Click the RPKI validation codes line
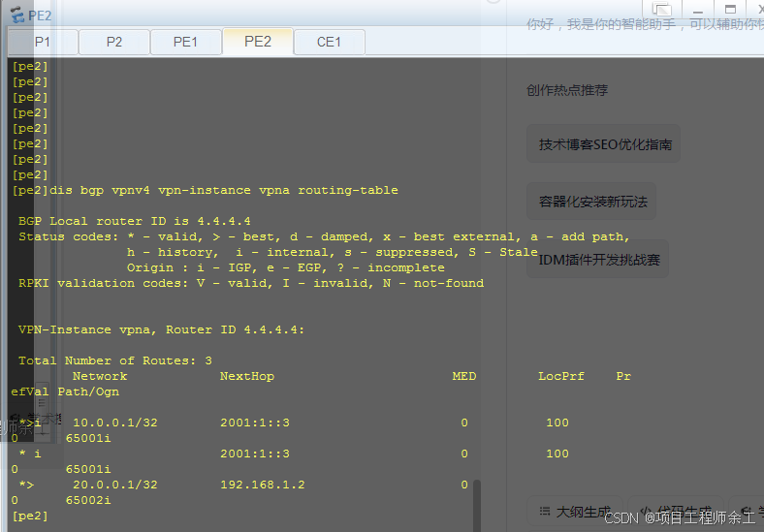This screenshot has height=532, width=764. tap(251, 284)
